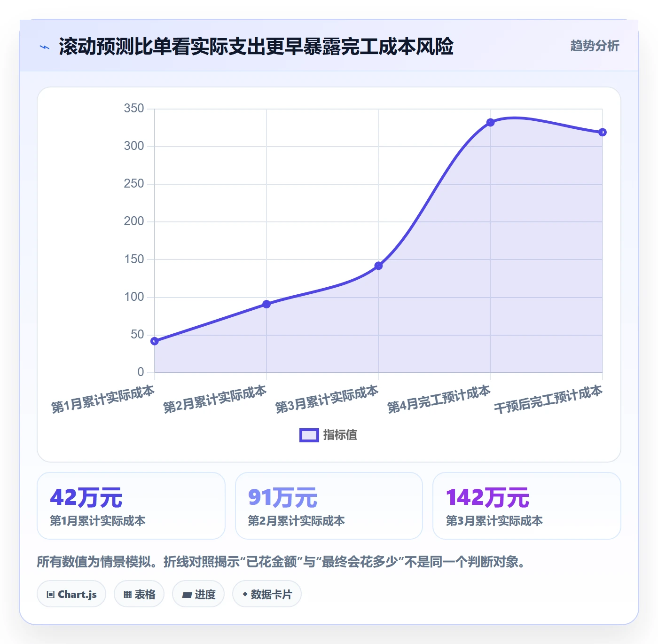This screenshot has width=658, height=644.
Task: Click the y-axis value 200
Action: (134, 221)
